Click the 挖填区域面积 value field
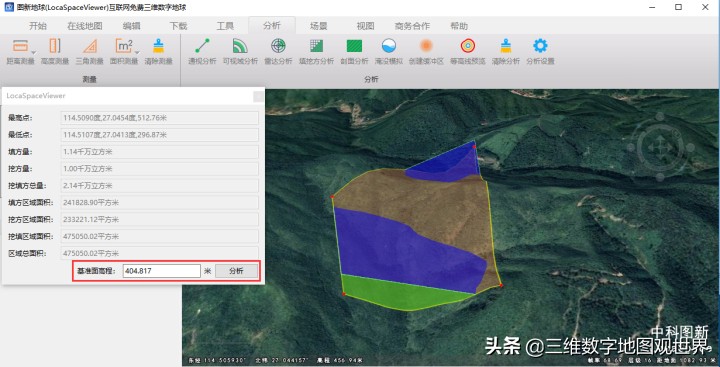720x367 pixels. click(x=159, y=237)
